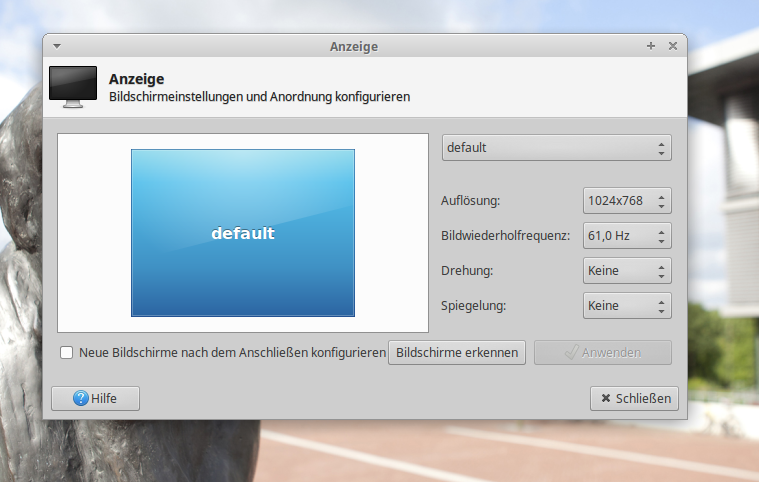Expand the Auflösung 1024x768 dropdown
The width and height of the screenshot is (759, 482).
[627, 201]
